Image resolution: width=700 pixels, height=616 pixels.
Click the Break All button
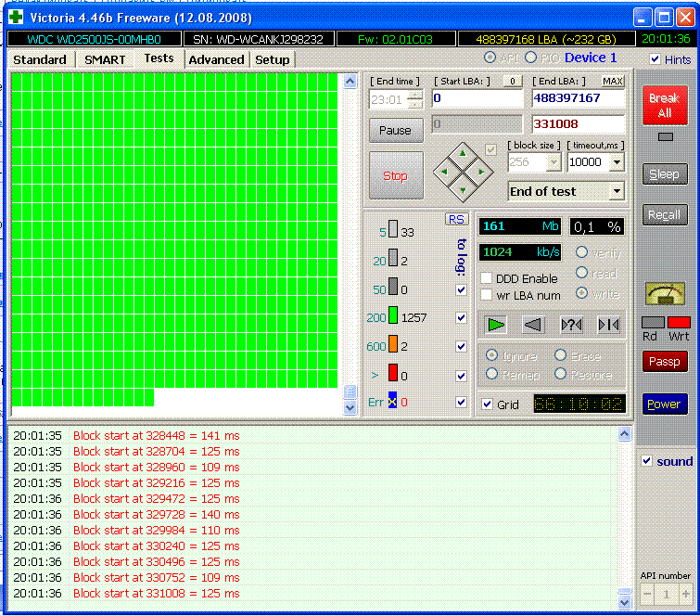pos(665,105)
